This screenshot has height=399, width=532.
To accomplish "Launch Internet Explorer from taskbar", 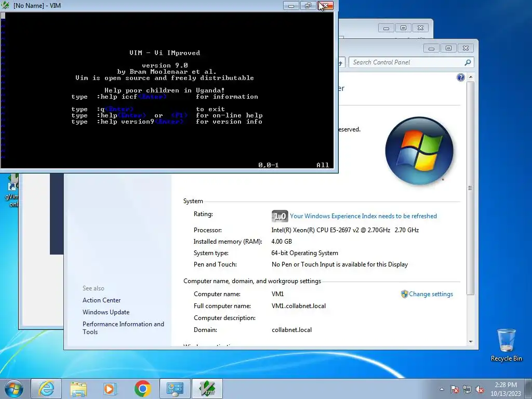I will (46, 389).
